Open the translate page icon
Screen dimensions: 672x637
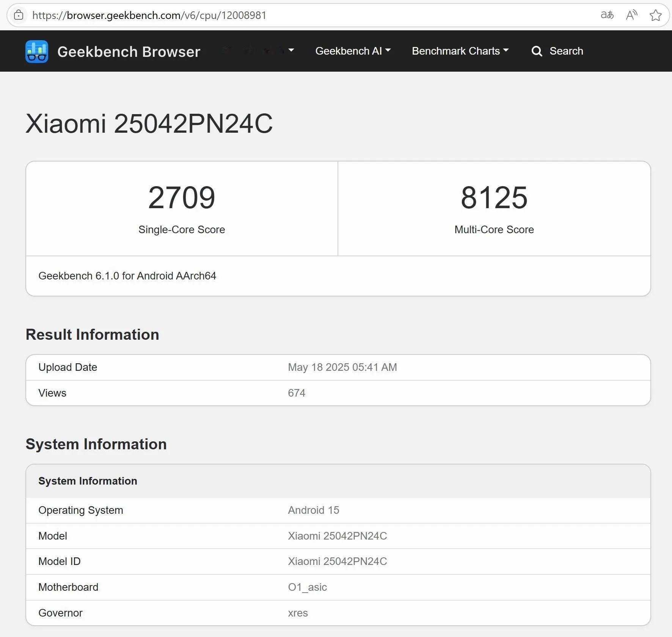pyautogui.click(x=607, y=15)
